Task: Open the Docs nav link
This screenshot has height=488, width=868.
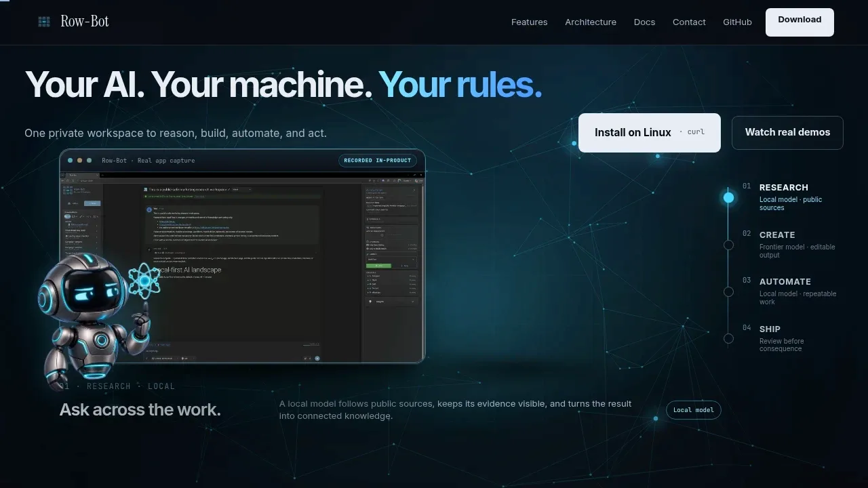Action: [x=644, y=22]
